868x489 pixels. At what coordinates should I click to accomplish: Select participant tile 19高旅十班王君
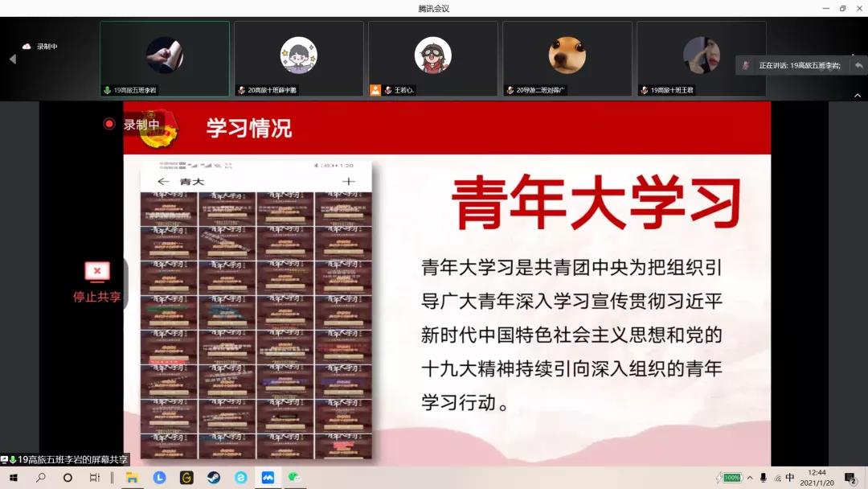point(701,59)
